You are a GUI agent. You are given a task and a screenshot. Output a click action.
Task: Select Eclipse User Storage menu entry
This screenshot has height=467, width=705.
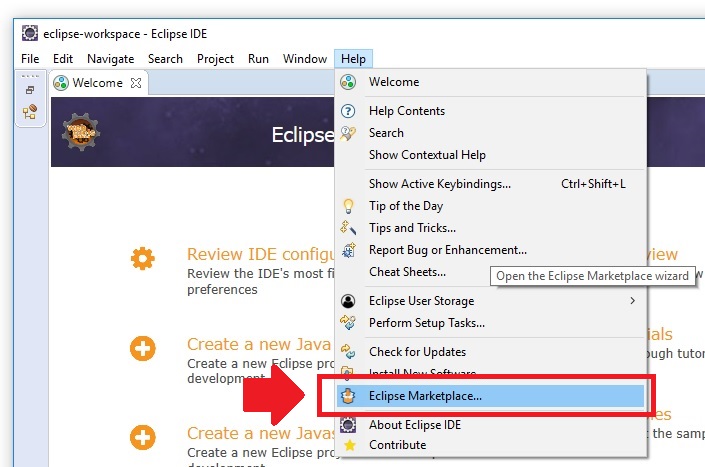[491, 301]
